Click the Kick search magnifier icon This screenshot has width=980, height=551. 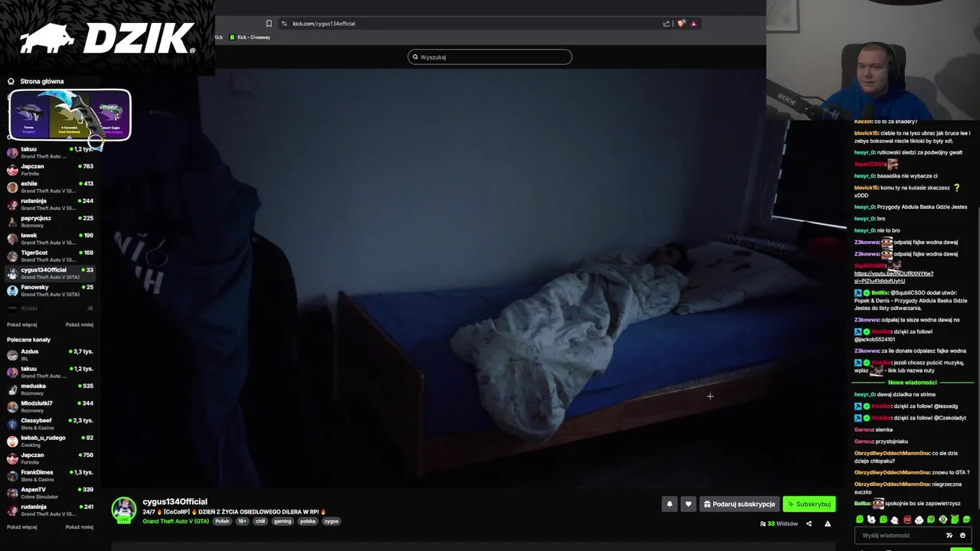(x=416, y=57)
